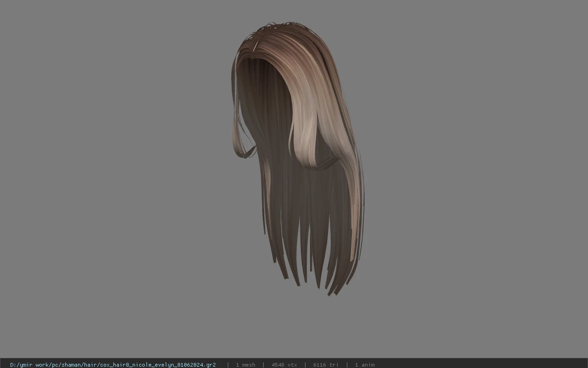Screen dimensions: 588x368
Task: Click the '1 mesh' status entry
Action: pyautogui.click(x=245, y=365)
